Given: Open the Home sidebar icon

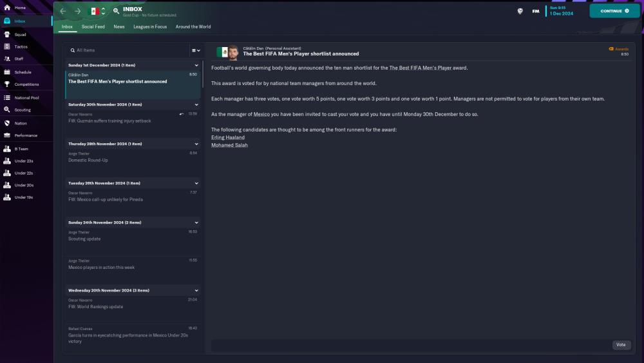Looking at the screenshot, I should tap(7, 7).
